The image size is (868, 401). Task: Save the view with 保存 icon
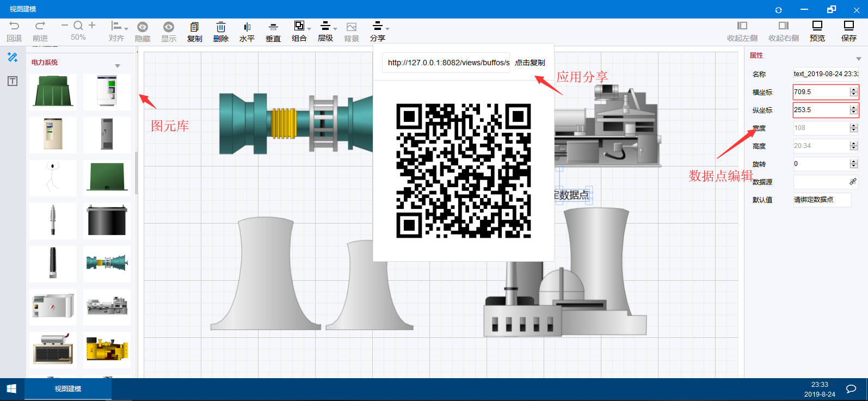coord(848,26)
